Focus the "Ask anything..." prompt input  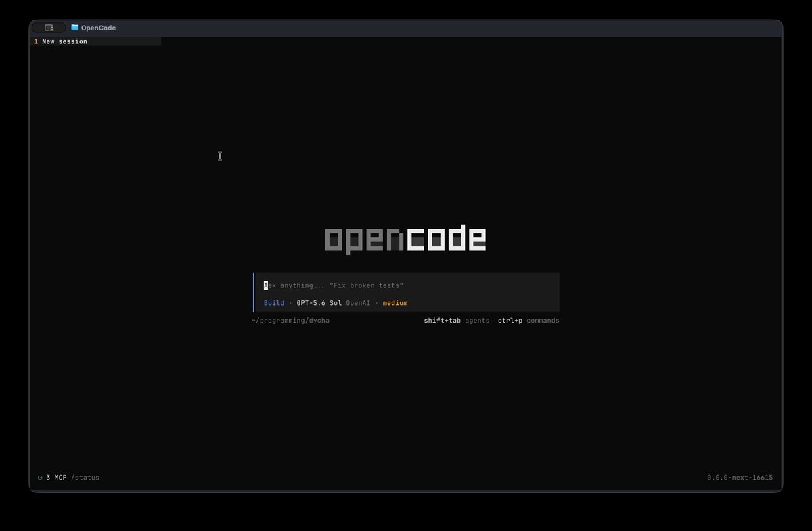407,285
